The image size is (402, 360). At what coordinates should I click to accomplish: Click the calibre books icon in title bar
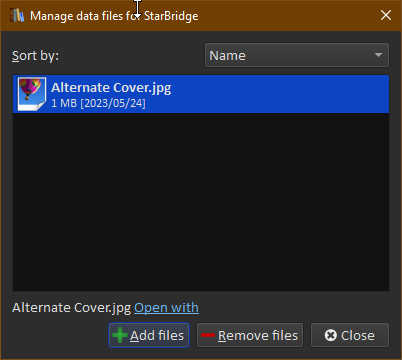point(17,16)
